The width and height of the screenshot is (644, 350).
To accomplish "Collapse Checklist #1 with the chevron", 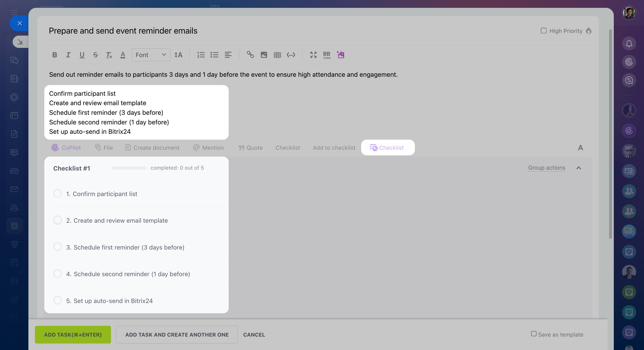I will click(x=578, y=168).
